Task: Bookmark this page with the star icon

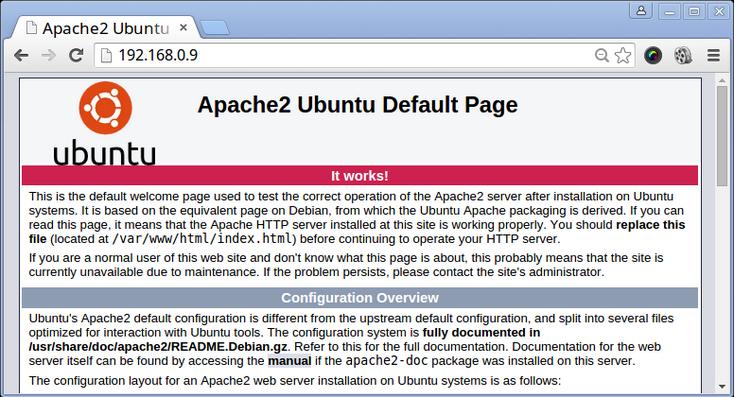Action: tap(623, 55)
